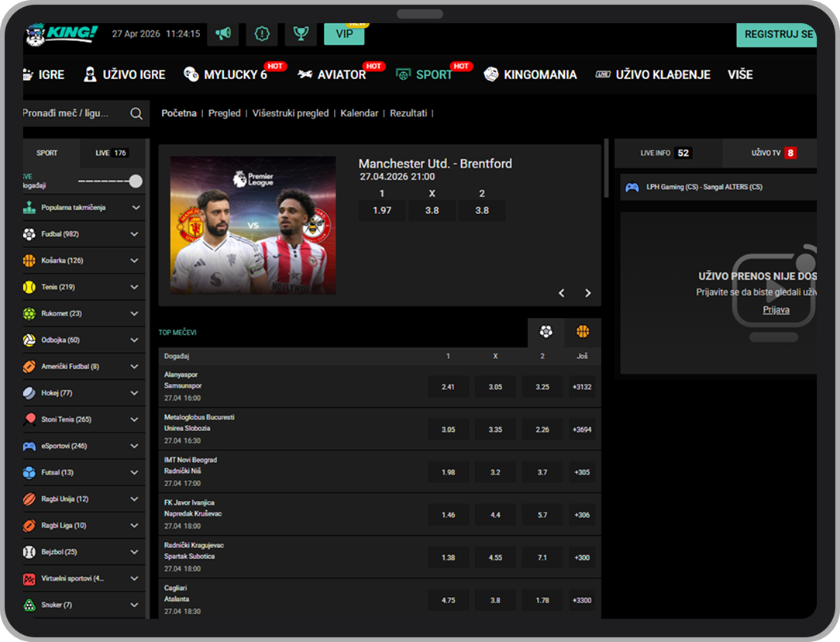Click the eSportovi gamepad sidebar icon

coord(29,446)
